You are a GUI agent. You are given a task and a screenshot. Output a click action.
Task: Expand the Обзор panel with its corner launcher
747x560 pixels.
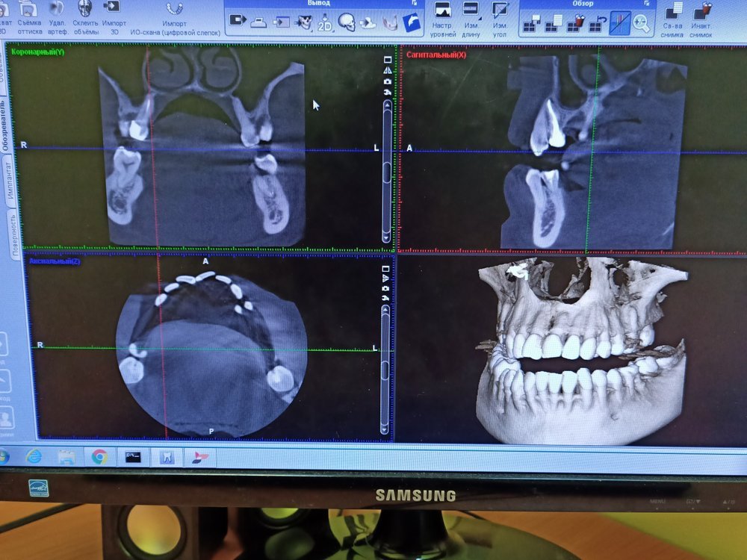(x=647, y=3)
